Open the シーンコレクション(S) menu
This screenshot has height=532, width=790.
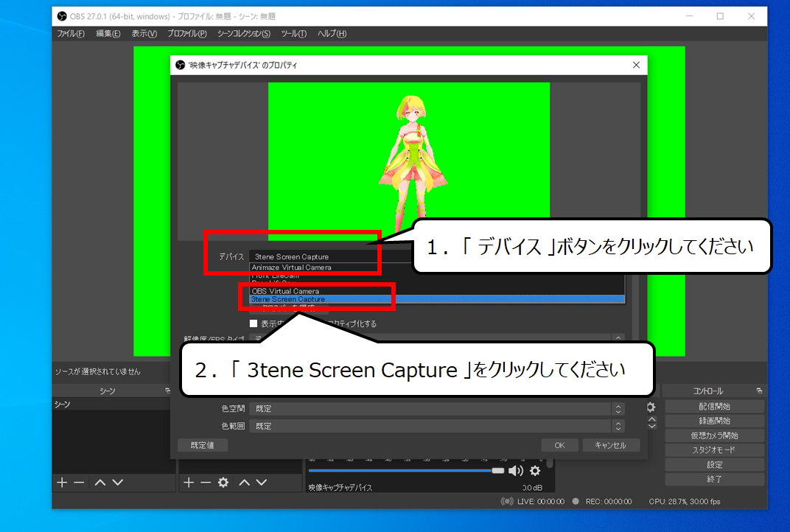pyautogui.click(x=244, y=34)
